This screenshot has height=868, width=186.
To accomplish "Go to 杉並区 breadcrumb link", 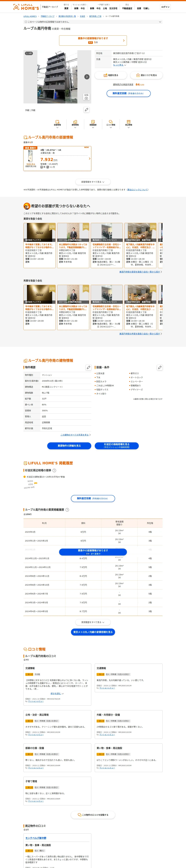I will [x=82, y=16].
